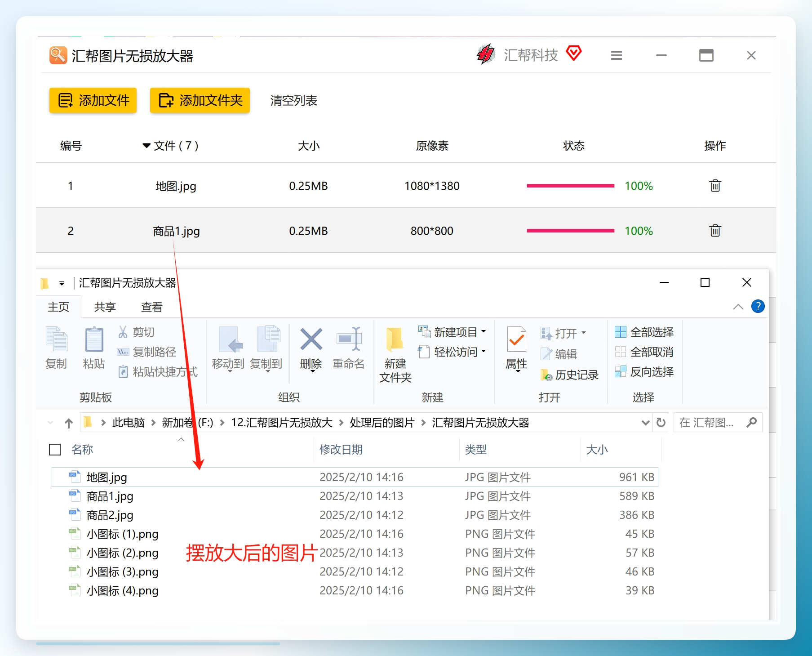Click 清空列表 to clear the list
This screenshot has width=812, height=656.
tap(294, 101)
